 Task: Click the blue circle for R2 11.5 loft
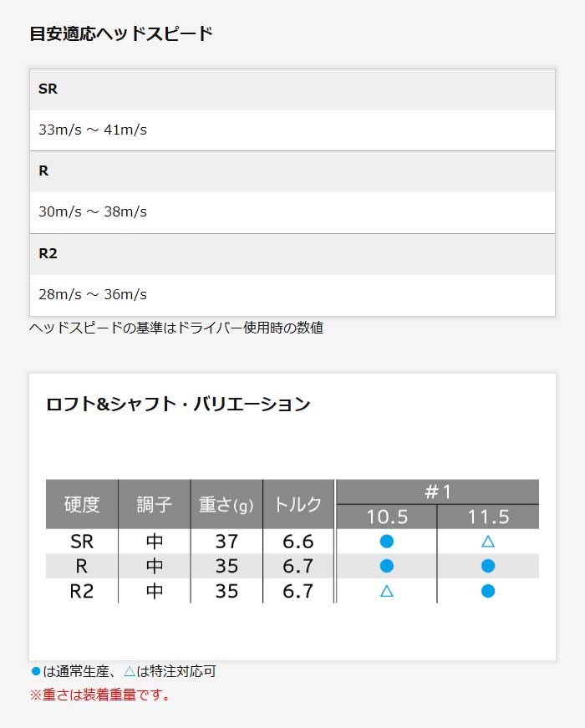[x=488, y=591]
